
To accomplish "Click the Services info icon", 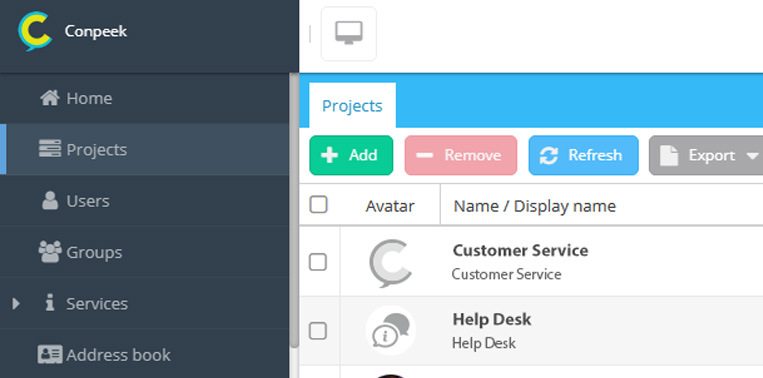I will 50,304.
